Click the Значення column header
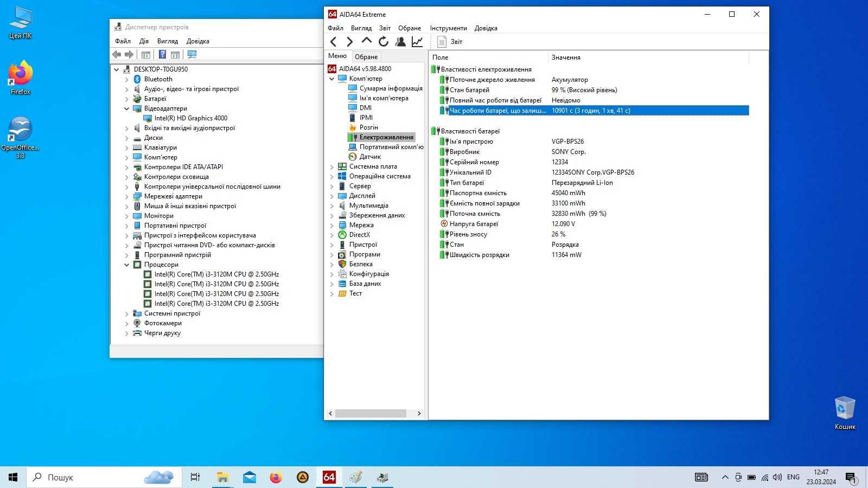Image resolution: width=868 pixels, height=488 pixels. click(648, 57)
